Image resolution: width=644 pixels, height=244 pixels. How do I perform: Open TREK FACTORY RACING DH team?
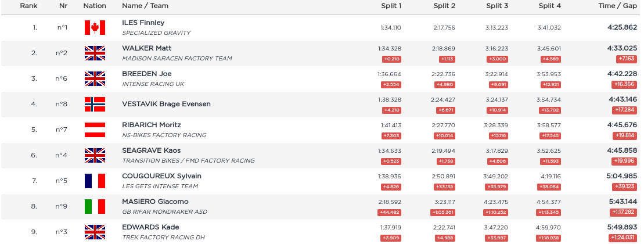[x=163, y=238]
